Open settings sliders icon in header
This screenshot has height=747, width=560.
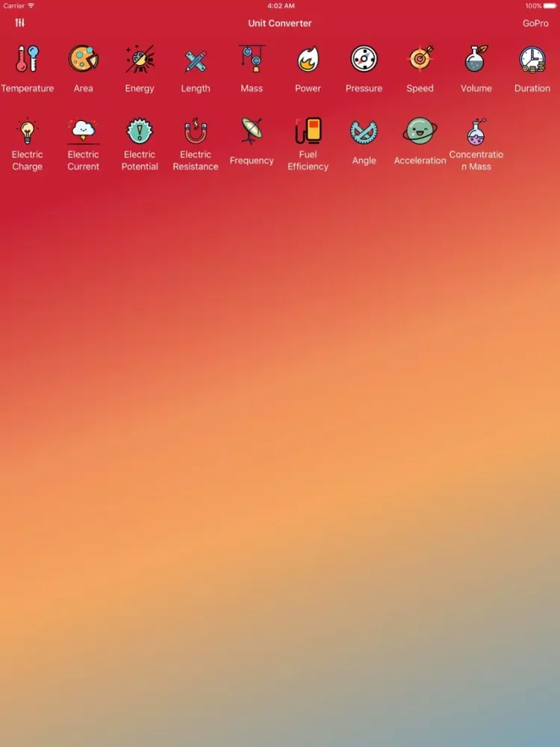point(19,23)
